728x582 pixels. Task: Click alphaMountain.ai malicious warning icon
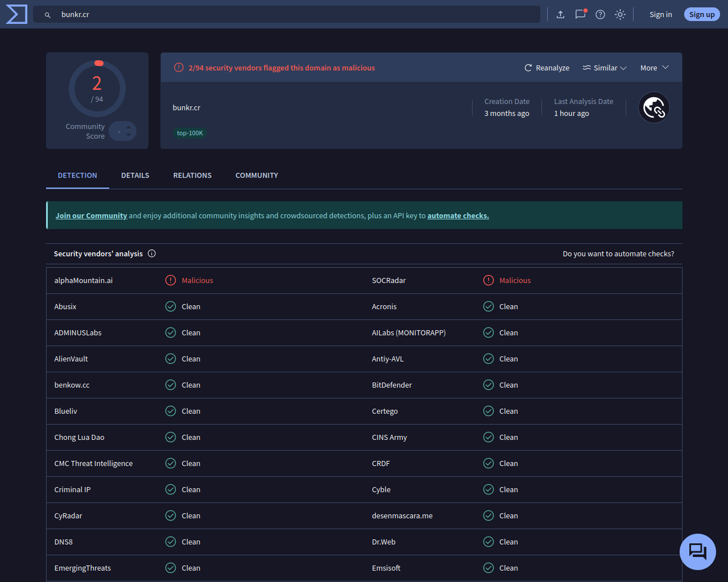coord(171,280)
